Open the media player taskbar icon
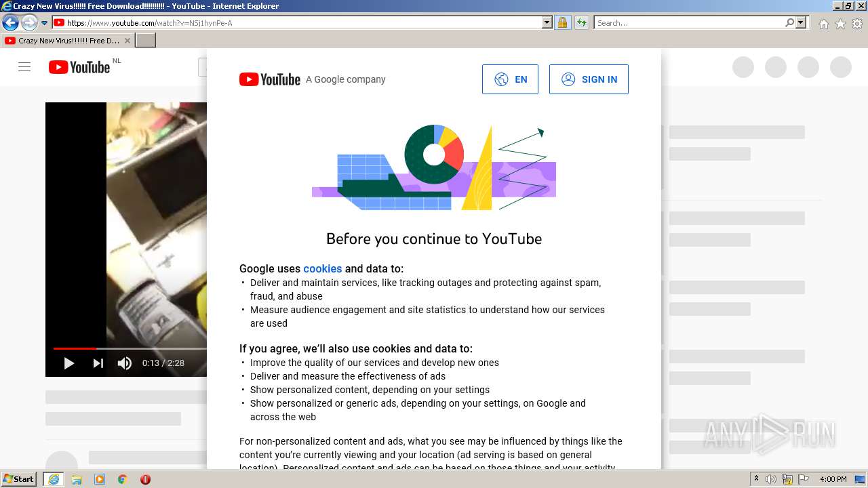 100,479
